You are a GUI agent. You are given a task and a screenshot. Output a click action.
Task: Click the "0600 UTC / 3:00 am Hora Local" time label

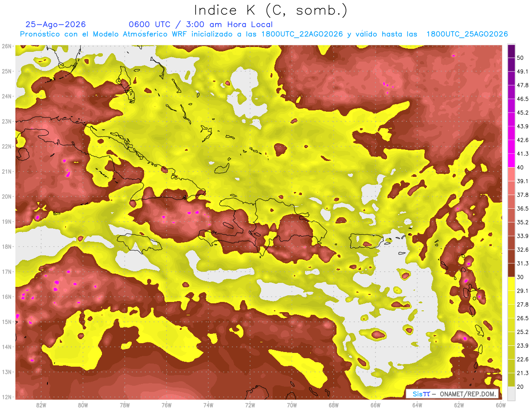coord(201,24)
